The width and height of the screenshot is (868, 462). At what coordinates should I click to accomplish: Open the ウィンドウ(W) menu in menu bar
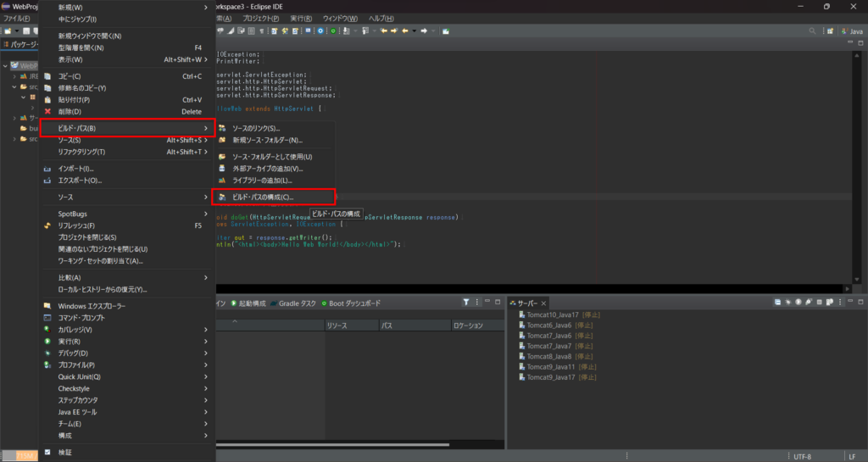tap(339, 18)
